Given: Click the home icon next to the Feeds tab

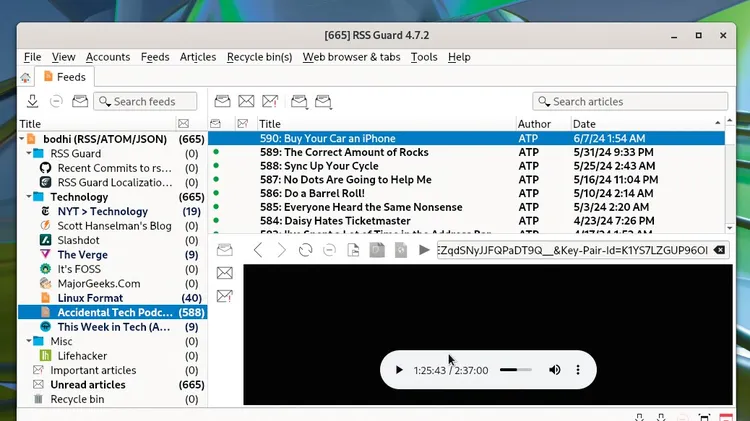Looking at the screenshot, I should 25,77.
